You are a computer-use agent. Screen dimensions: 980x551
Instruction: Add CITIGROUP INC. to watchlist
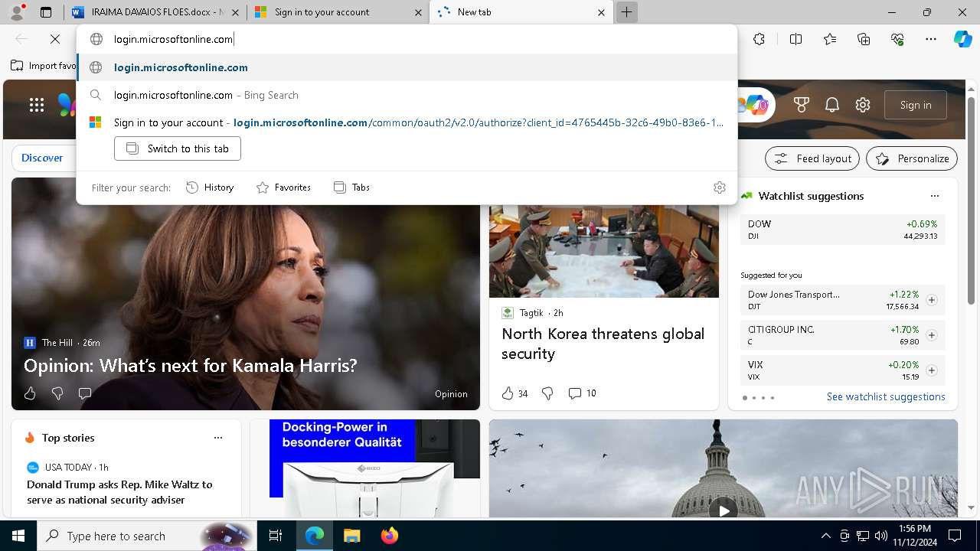pyautogui.click(x=932, y=335)
